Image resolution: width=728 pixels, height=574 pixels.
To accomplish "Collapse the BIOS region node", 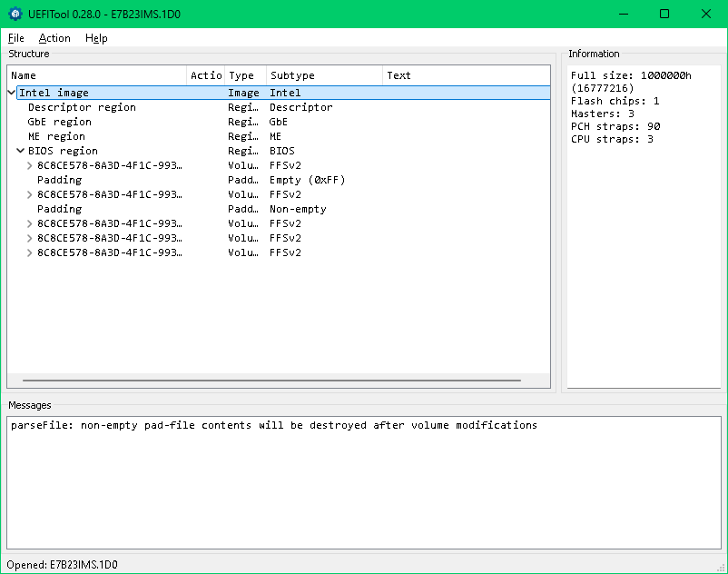I will click(21, 151).
